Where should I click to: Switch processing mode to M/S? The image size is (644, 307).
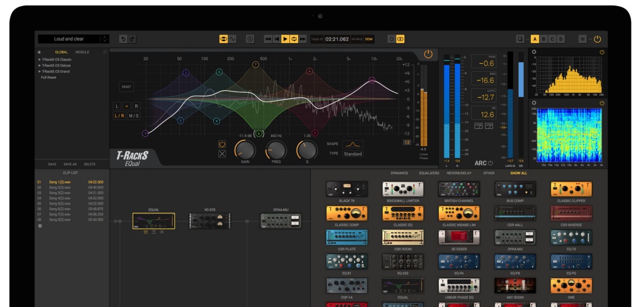pos(133,115)
